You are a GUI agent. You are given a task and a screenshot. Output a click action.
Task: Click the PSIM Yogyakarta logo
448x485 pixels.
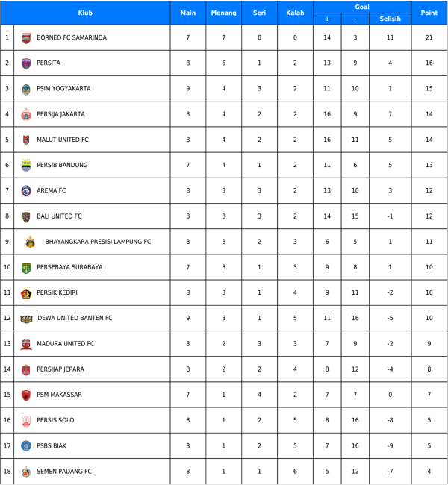[26, 89]
